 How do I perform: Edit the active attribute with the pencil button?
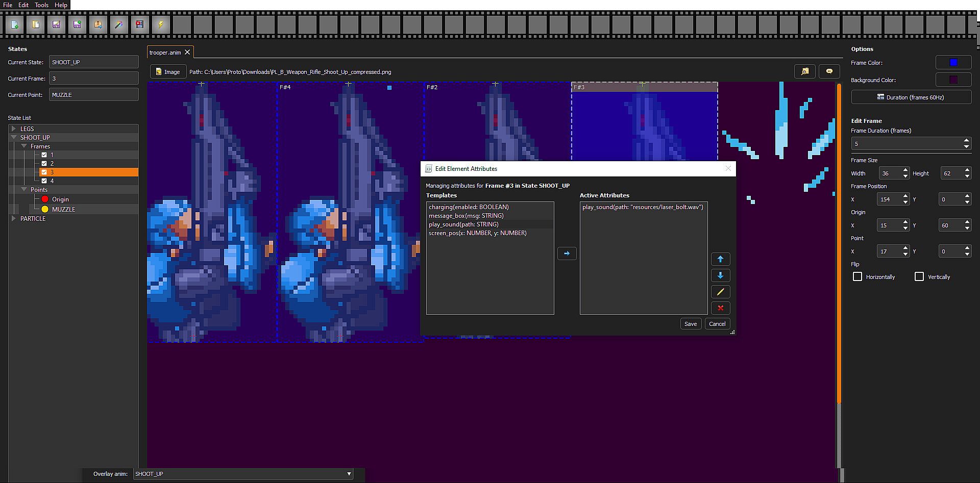click(720, 292)
